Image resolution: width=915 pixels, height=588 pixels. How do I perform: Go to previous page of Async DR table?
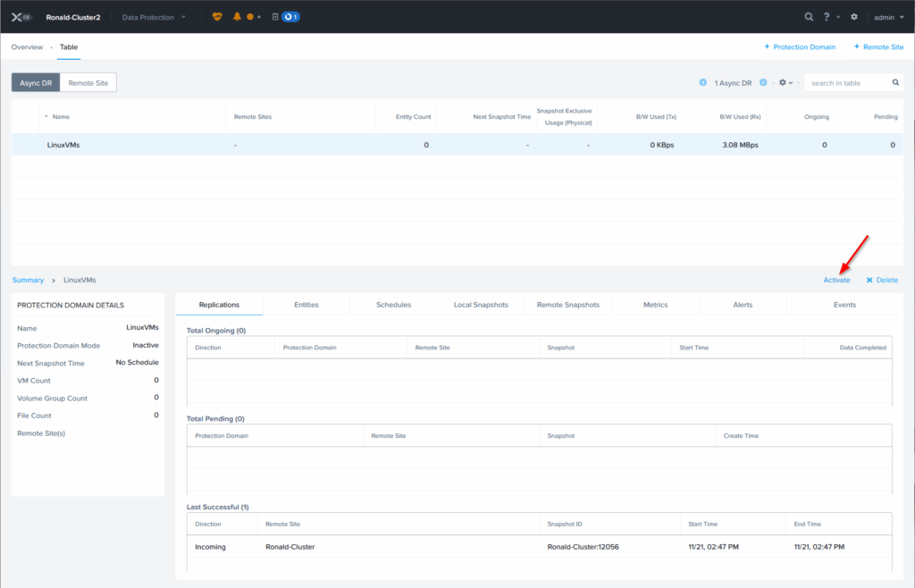point(703,82)
